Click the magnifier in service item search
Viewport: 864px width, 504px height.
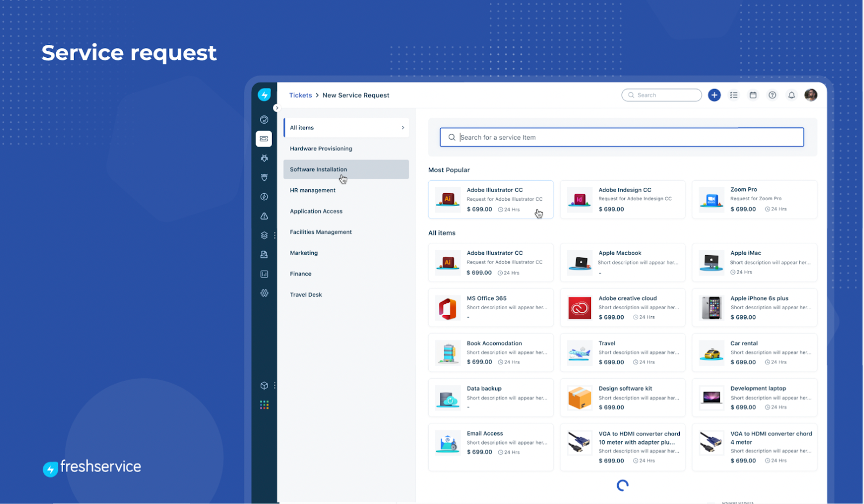click(x=451, y=137)
